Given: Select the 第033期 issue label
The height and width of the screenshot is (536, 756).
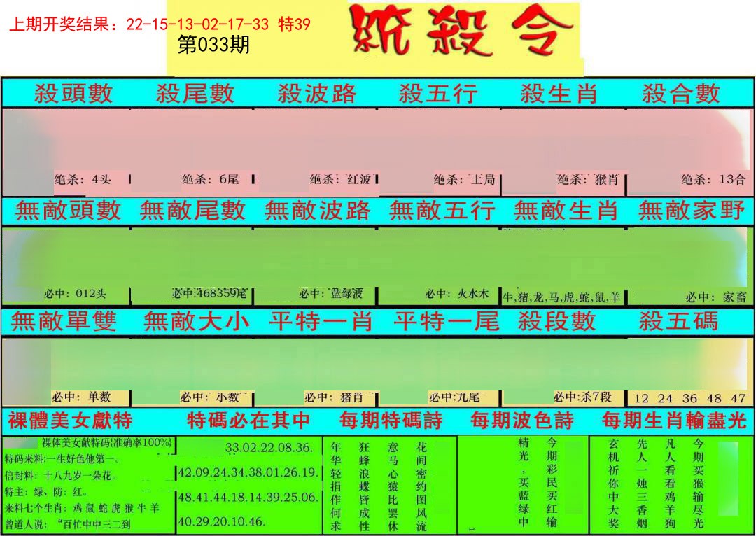Looking at the screenshot, I should [x=213, y=45].
